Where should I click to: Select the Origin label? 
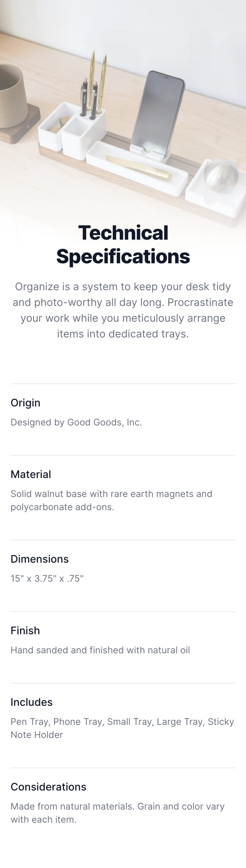pos(26,403)
